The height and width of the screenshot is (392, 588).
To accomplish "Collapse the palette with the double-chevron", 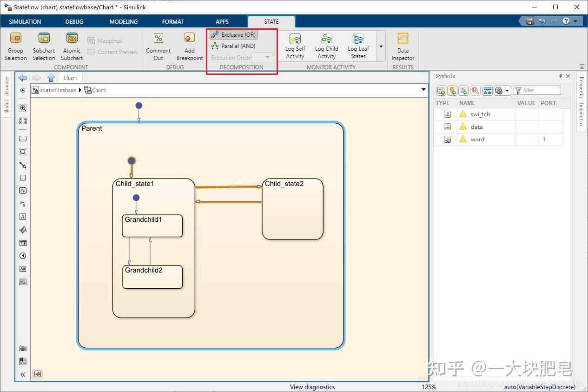I will point(23,374).
